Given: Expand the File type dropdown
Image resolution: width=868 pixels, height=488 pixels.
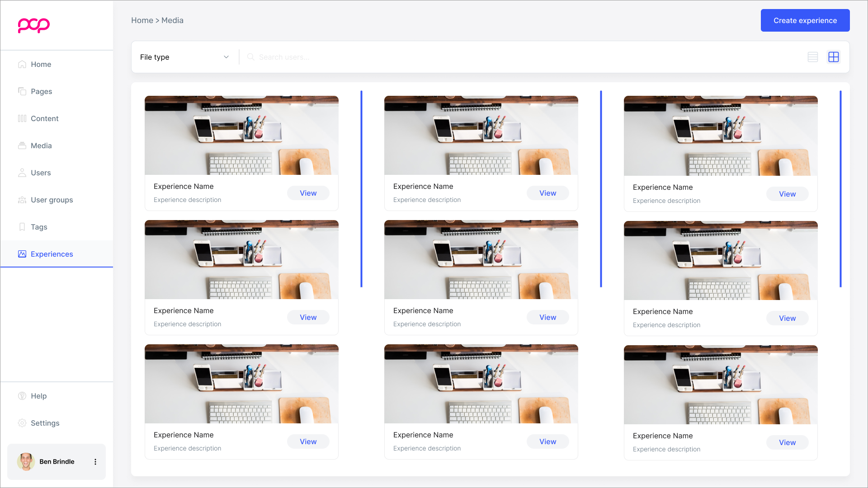Looking at the screenshot, I should [x=184, y=57].
